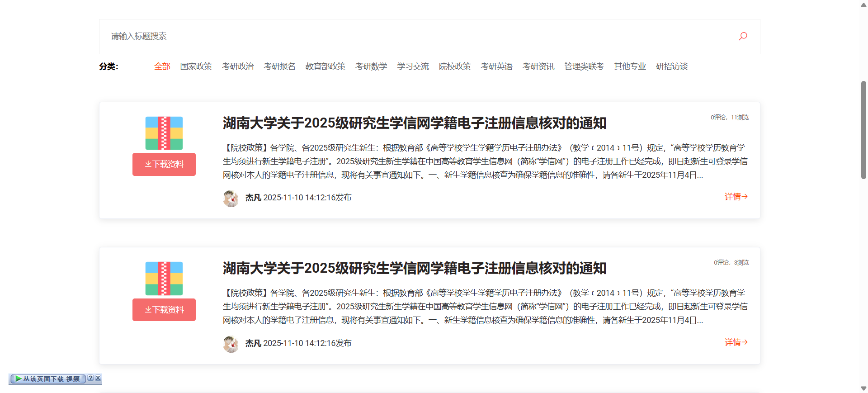Image resolution: width=868 pixels, height=393 pixels.
Task: Click the scrollbar down arrow
Action: point(863,388)
